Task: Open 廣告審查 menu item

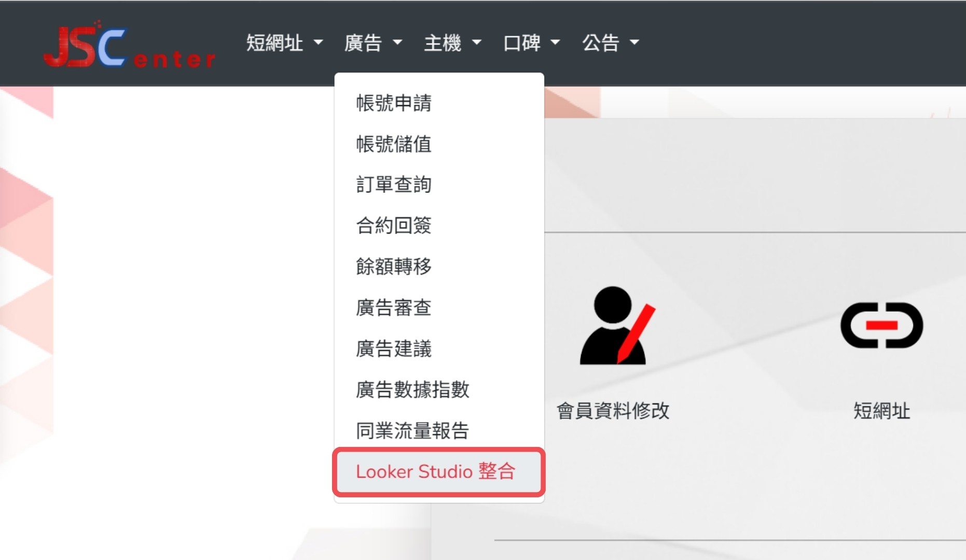Action: (394, 307)
